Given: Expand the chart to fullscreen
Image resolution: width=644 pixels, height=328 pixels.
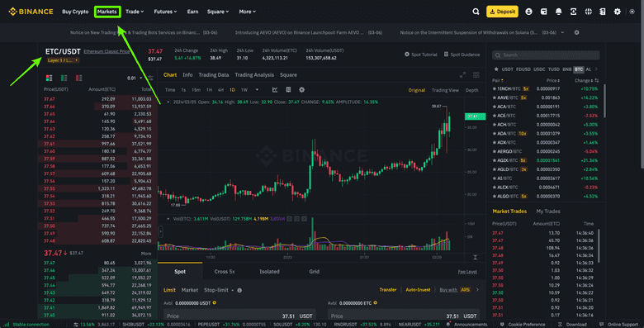Looking at the screenshot, I should (x=462, y=75).
